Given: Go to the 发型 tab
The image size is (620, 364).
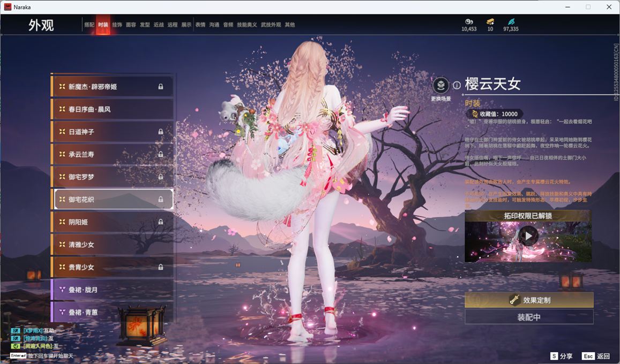Looking at the screenshot, I should (145, 25).
